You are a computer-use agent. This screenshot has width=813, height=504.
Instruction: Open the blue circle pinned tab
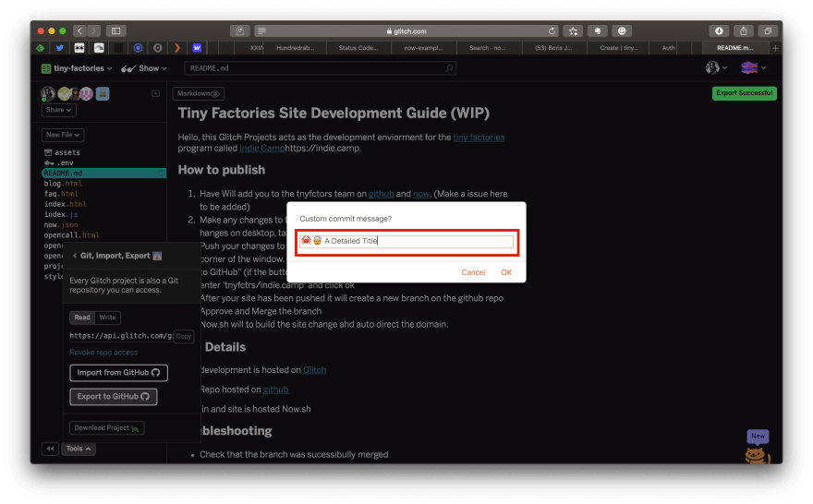coord(138,48)
